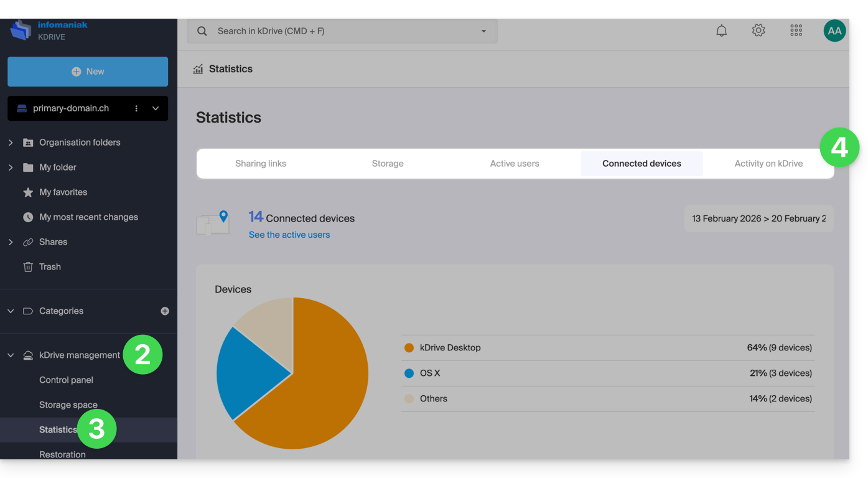The image size is (868, 478).
Task: Click the kDrive Desktop orange legend swatch
Action: click(409, 348)
